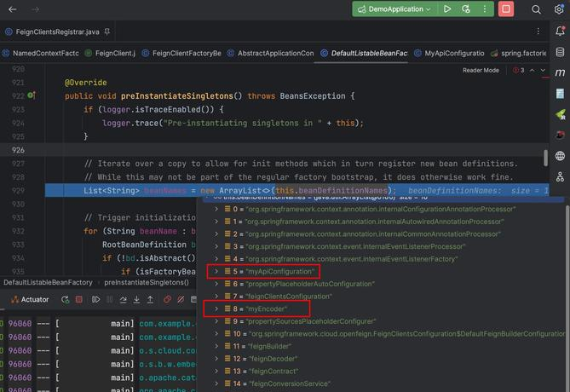The width and height of the screenshot is (570, 392).
Task: Expand element 6 propertyPlaceholderAutoConfiguration
Action: (x=216, y=284)
